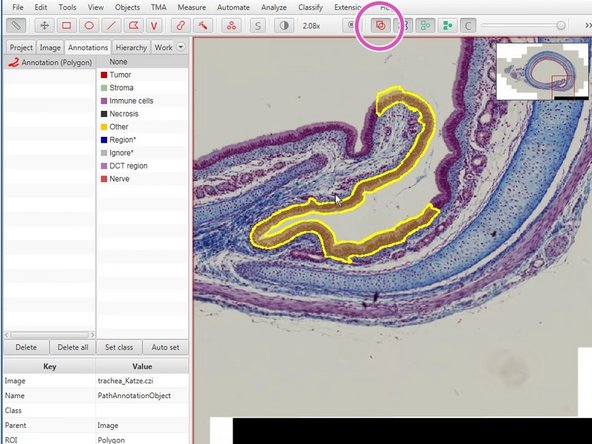Image resolution: width=592 pixels, height=444 pixels.
Task: Click the scrollbar left arrow
Action: click(x=6, y=335)
